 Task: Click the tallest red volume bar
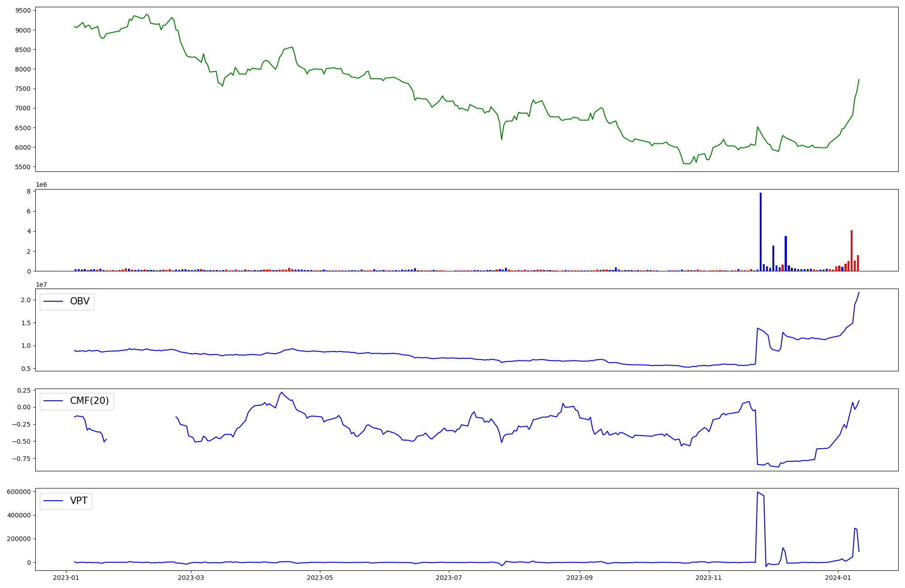[852, 250]
